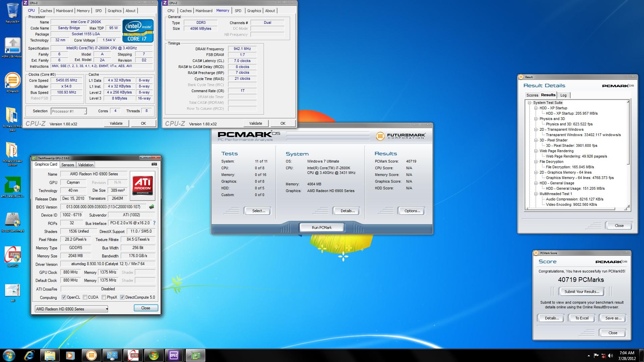
Task: Switch to ATTO benchmark taskbar button
Action: coord(133,355)
